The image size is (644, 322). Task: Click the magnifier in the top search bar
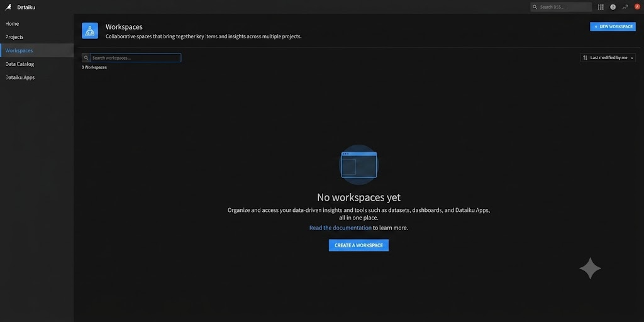535,7
